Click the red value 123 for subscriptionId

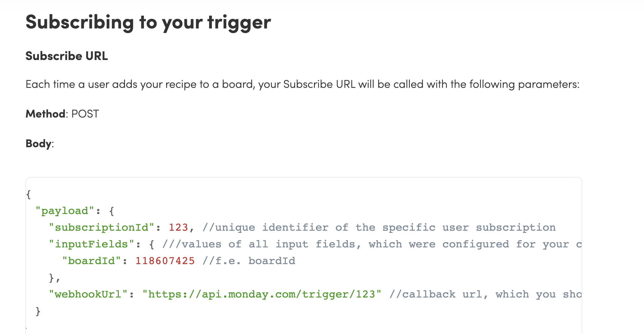coord(178,228)
